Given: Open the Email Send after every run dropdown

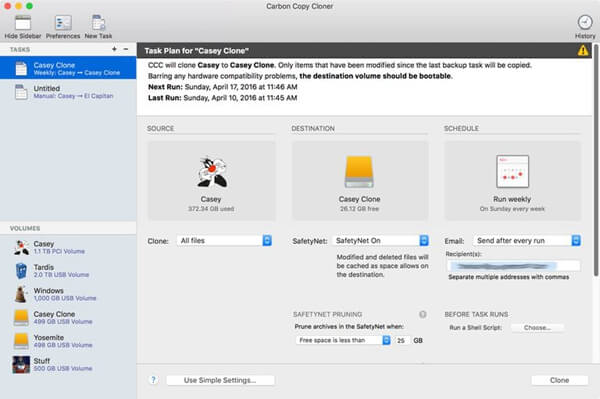Looking at the screenshot, I should point(527,241).
